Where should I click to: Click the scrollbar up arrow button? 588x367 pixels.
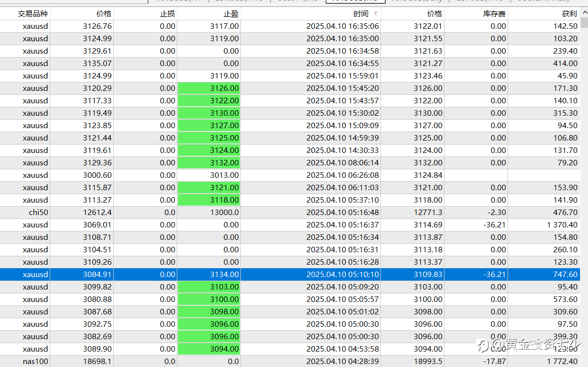pyautogui.click(x=584, y=13)
